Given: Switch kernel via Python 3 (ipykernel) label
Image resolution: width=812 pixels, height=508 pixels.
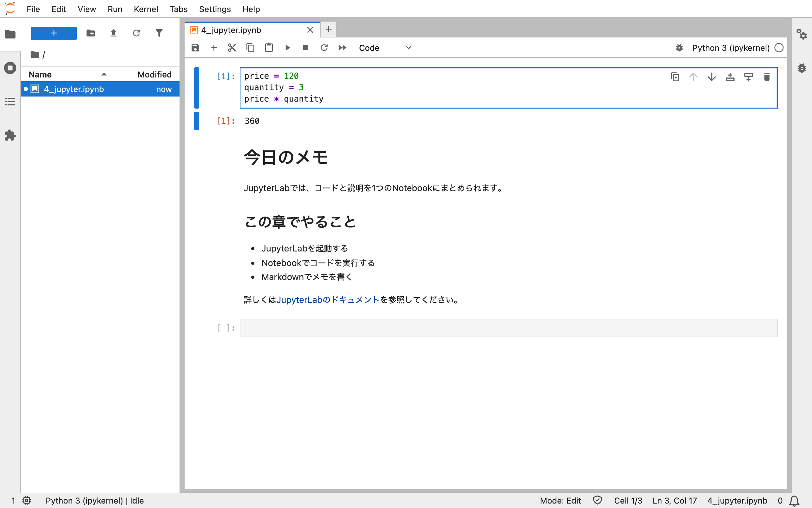Looking at the screenshot, I should 731,48.
